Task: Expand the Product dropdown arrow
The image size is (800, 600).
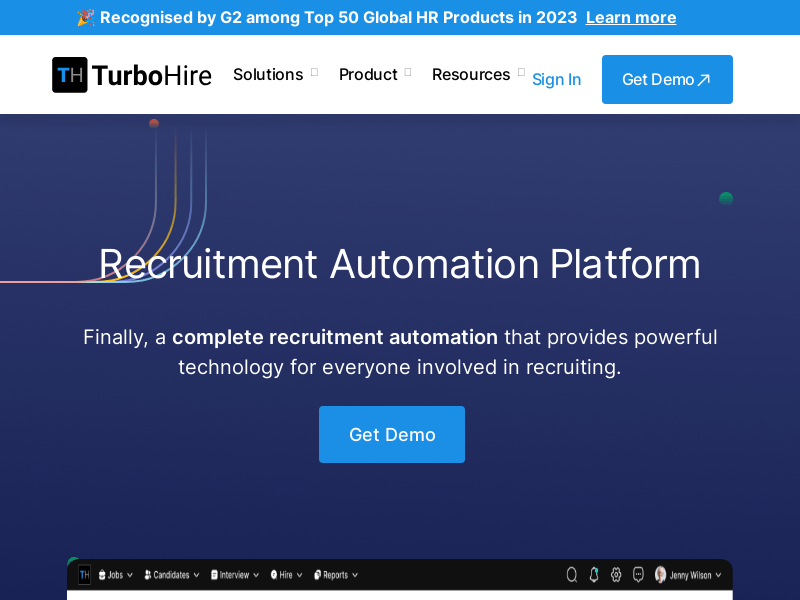Action: click(408, 72)
